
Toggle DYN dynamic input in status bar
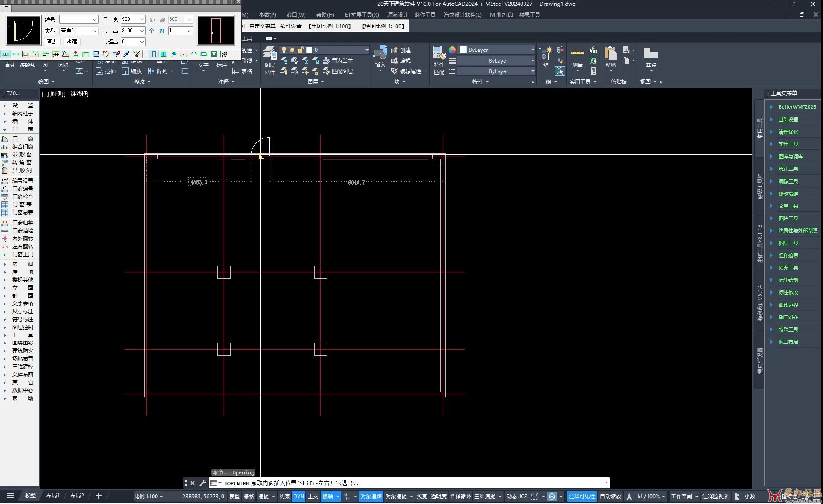coord(298,497)
